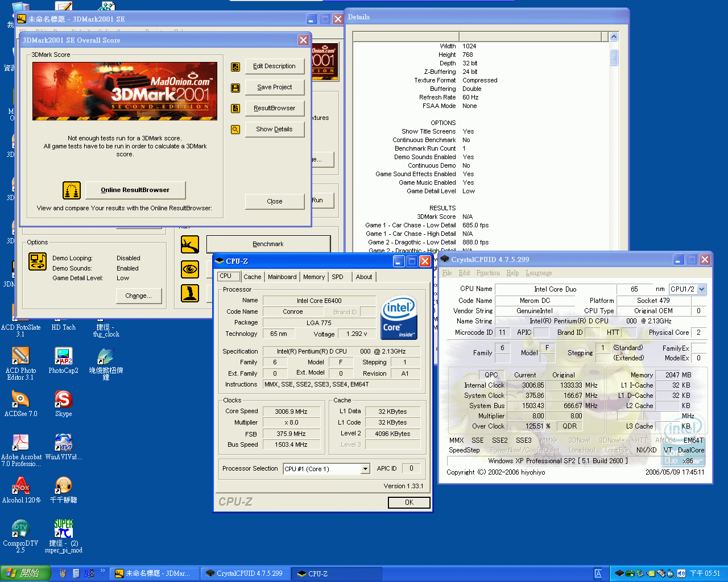Expand the Processor Selection dropdown
728x582 pixels.
pos(365,469)
